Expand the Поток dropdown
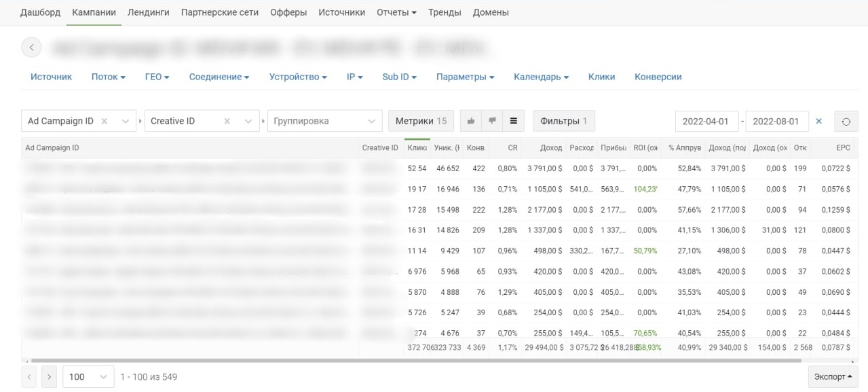The width and height of the screenshot is (868, 392). (109, 77)
